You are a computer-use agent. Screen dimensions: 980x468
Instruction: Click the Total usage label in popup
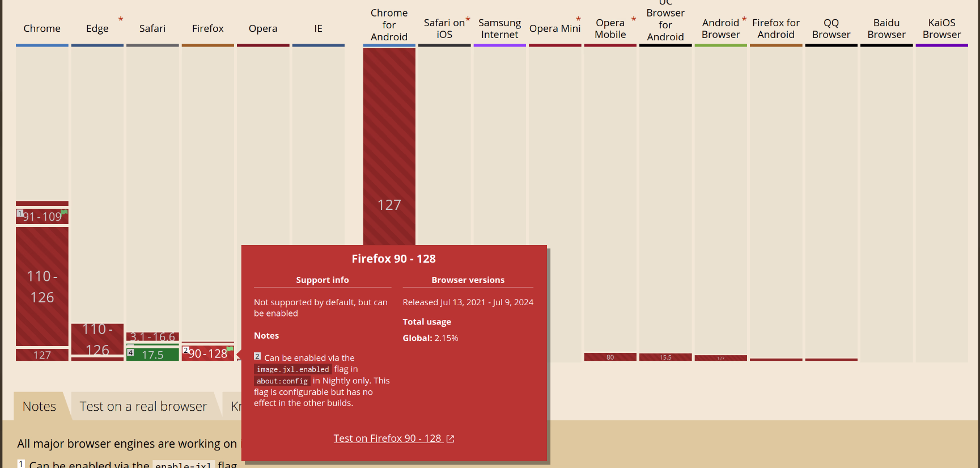tap(427, 322)
